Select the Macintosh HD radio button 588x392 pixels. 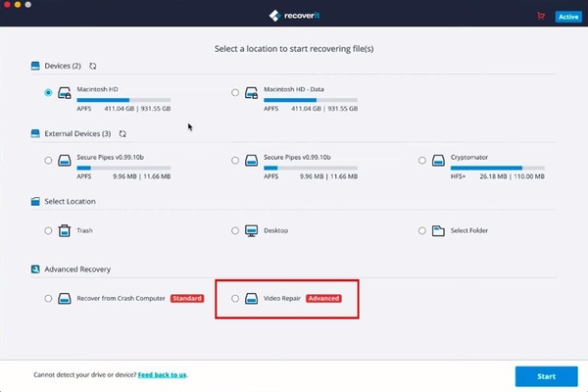tap(48, 93)
